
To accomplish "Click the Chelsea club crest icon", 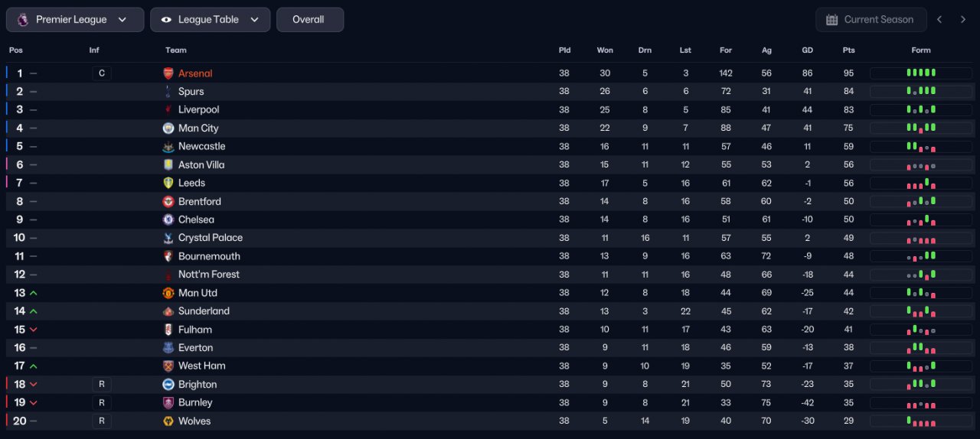I will point(168,219).
